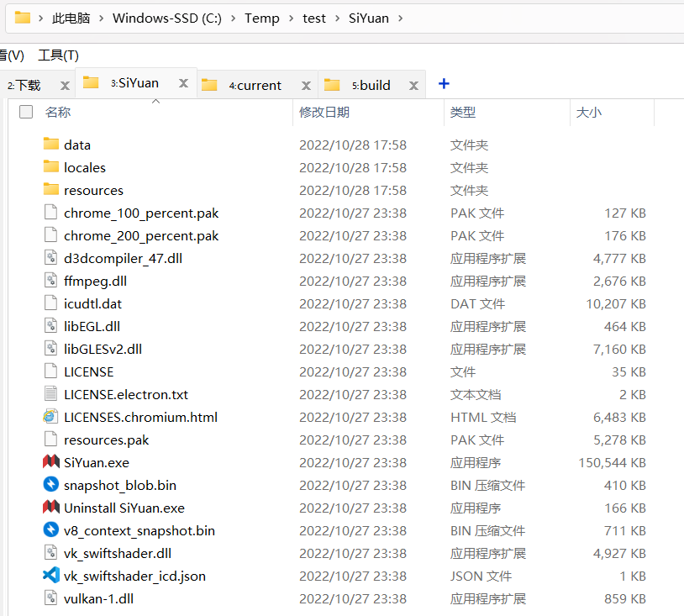Screen dimensions: 684x616
Task: Sort by 类型 column header
Action: point(462,112)
